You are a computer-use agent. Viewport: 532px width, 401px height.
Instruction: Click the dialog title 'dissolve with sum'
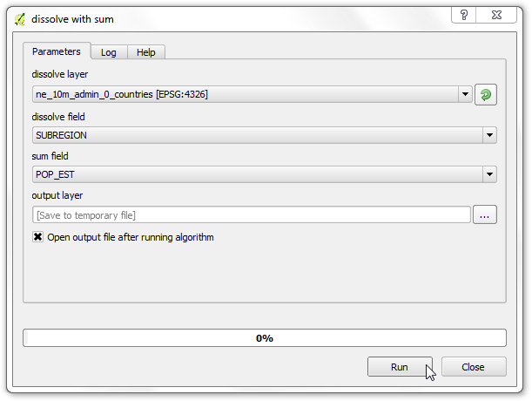pos(72,19)
